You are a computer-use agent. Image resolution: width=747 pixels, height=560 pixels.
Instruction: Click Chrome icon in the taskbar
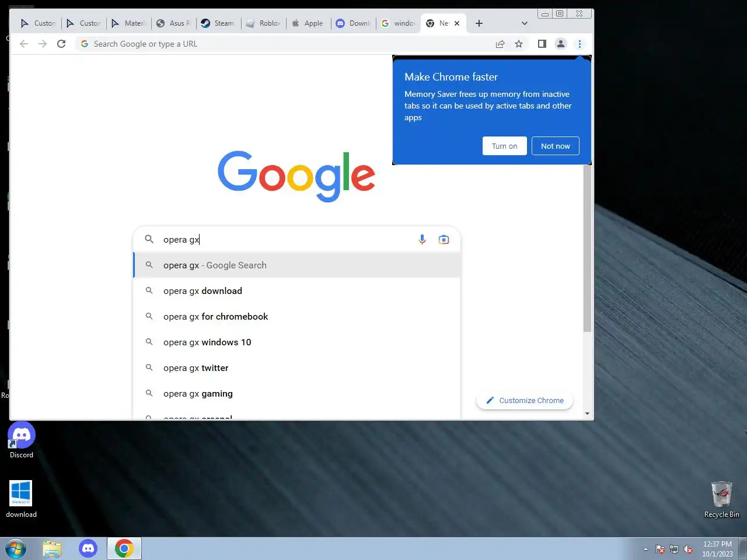pyautogui.click(x=124, y=549)
